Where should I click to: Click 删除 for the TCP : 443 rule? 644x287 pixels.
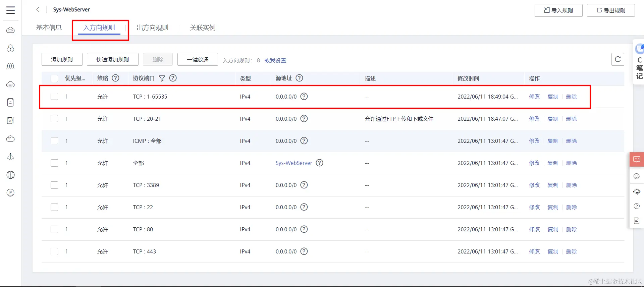pyautogui.click(x=572, y=251)
